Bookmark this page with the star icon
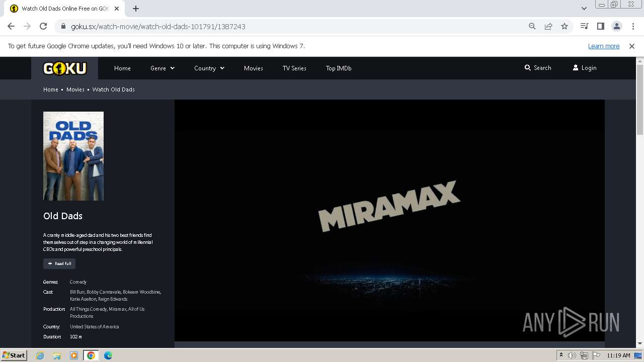The image size is (644, 362). point(565,26)
